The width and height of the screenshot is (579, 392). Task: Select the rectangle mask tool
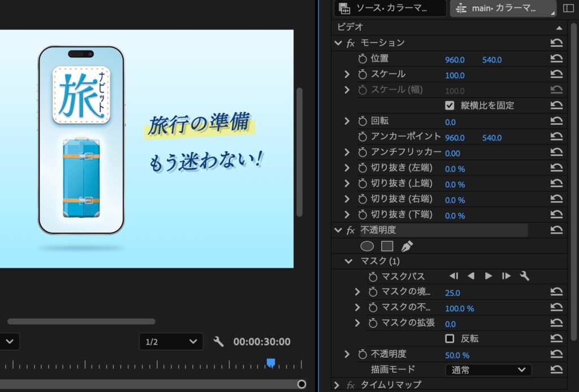point(387,246)
